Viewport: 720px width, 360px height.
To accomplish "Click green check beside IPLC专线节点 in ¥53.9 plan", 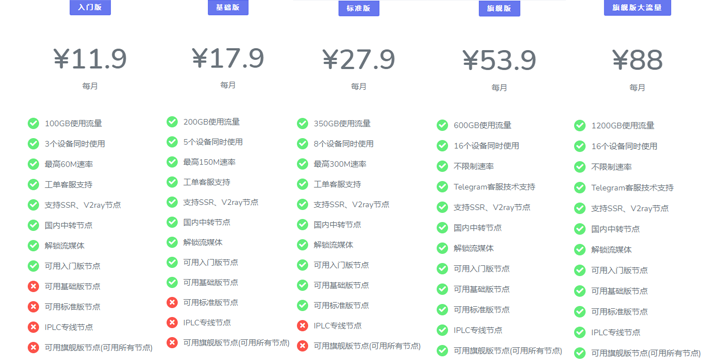I will (442, 330).
